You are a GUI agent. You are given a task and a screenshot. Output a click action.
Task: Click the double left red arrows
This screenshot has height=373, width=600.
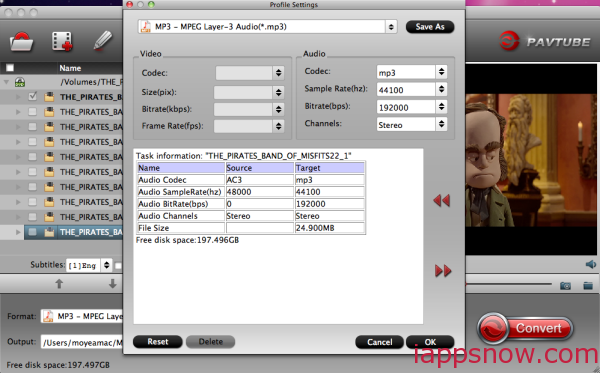click(x=442, y=200)
